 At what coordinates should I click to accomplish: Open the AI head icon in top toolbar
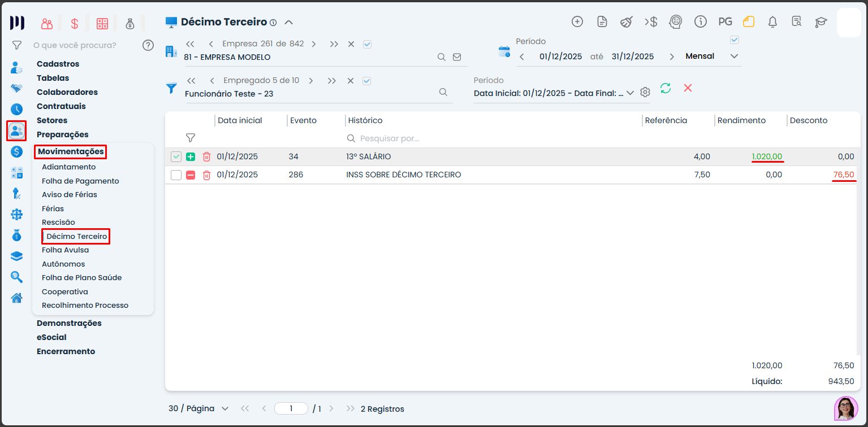(675, 21)
